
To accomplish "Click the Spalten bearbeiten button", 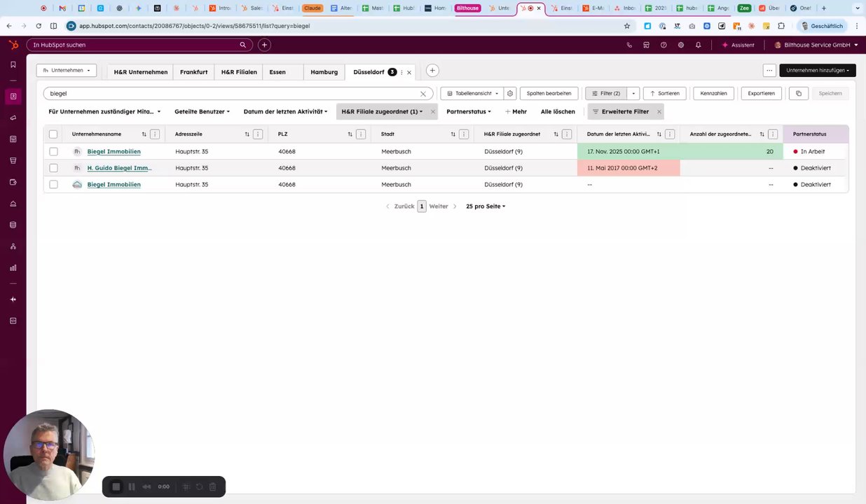I will [549, 93].
